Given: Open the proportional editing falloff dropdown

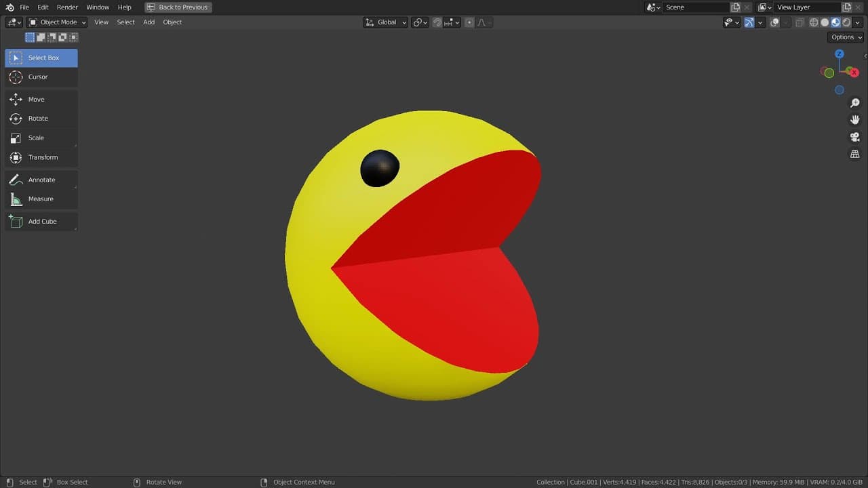Looking at the screenshot, I should 484,22.
